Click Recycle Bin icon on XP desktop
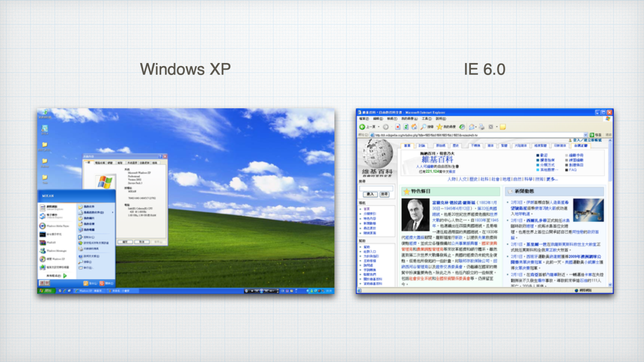The width and height of the screenshot is (644, 362). 45,114
